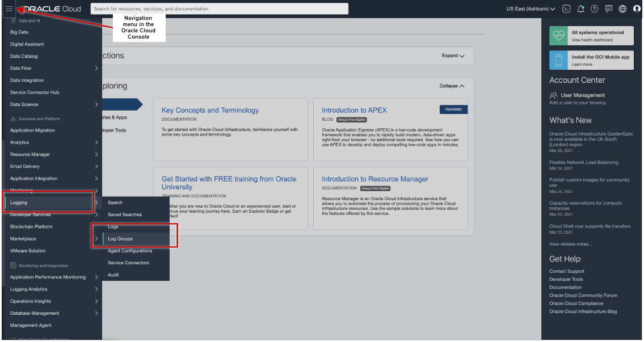This screenshot has width=644, height=342.
Task: Open Cloud Shell from the top bar
Action: click(566, 9)
